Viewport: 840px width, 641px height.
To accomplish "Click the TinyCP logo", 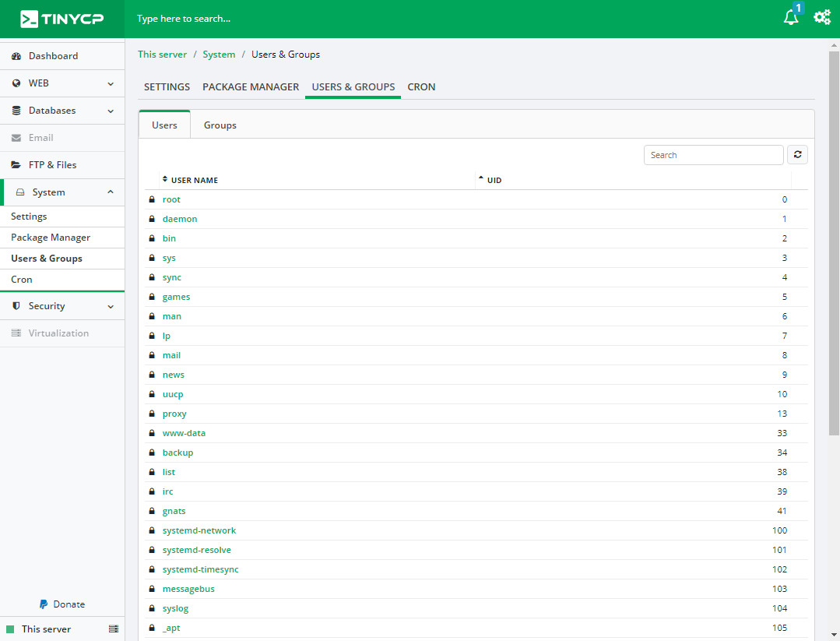I will (62, 19).
